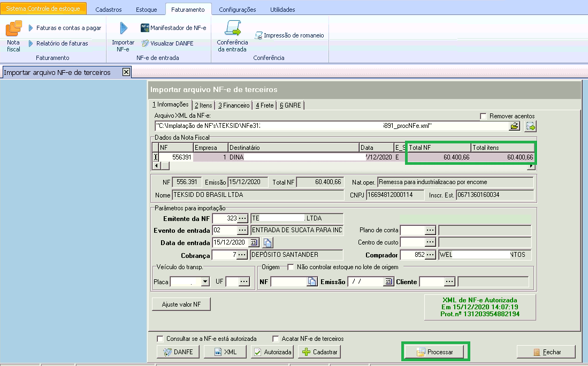Enable the Remover acentos checkbox
The height and width of the screenshot is (366, 588).
coord(484,116)
